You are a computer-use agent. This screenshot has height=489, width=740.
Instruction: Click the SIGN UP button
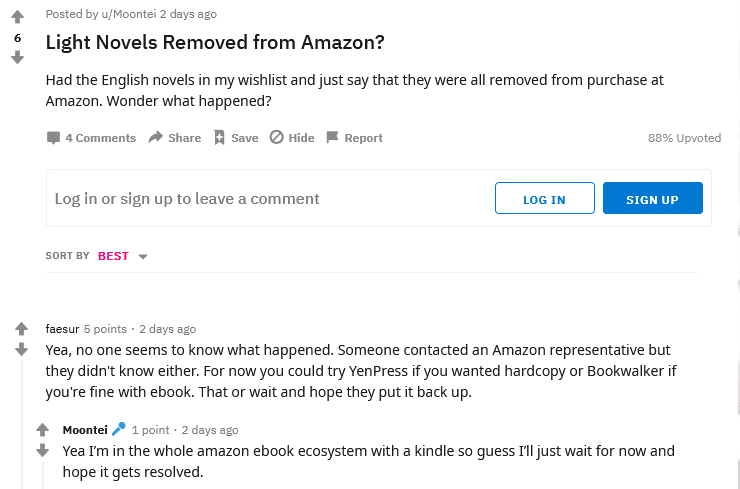coord(652,199)
